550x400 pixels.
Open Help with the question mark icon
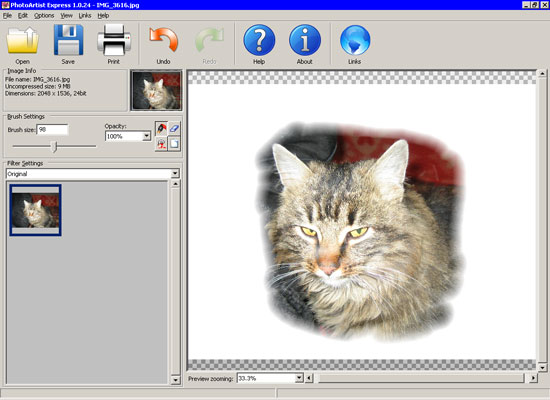[259, 40]
